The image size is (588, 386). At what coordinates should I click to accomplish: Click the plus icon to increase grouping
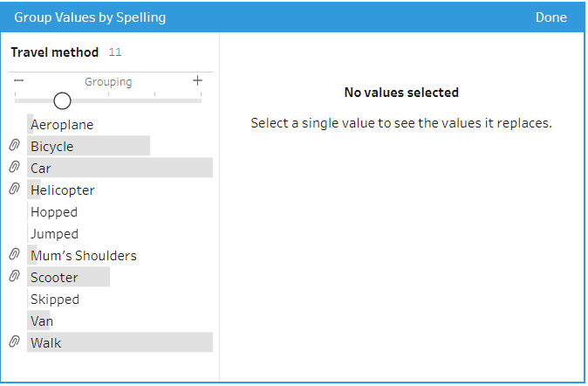point(197,81)
